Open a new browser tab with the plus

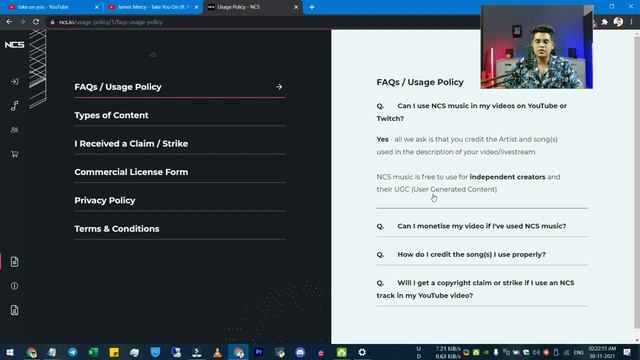point(311,7)
